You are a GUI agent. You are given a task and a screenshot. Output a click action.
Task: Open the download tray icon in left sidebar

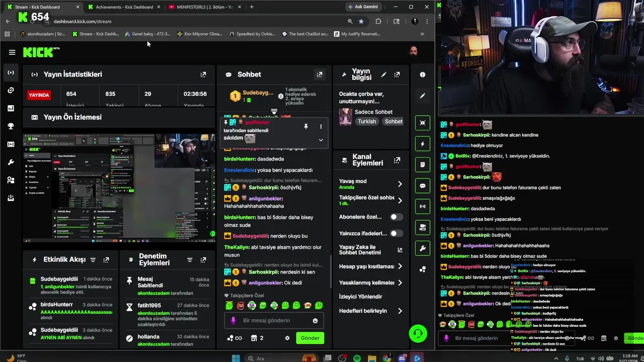point(11,198)
